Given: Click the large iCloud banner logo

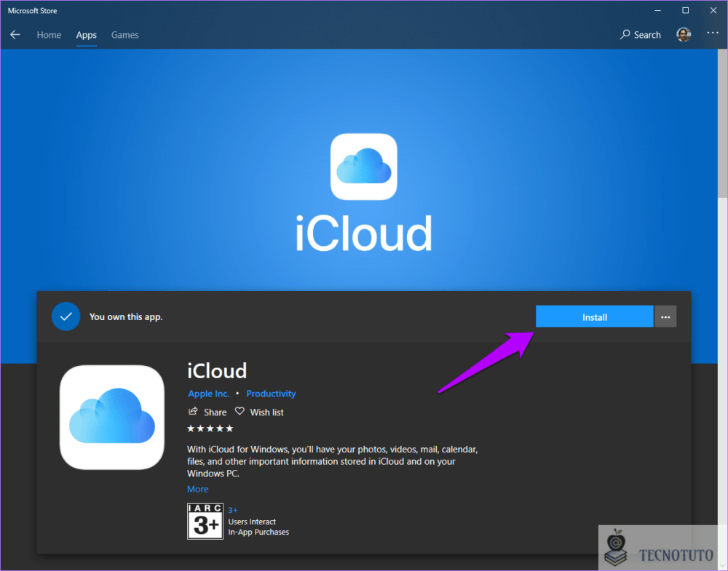Looking at the screenshot, I should pyautogui.click(x=363, y=167).
